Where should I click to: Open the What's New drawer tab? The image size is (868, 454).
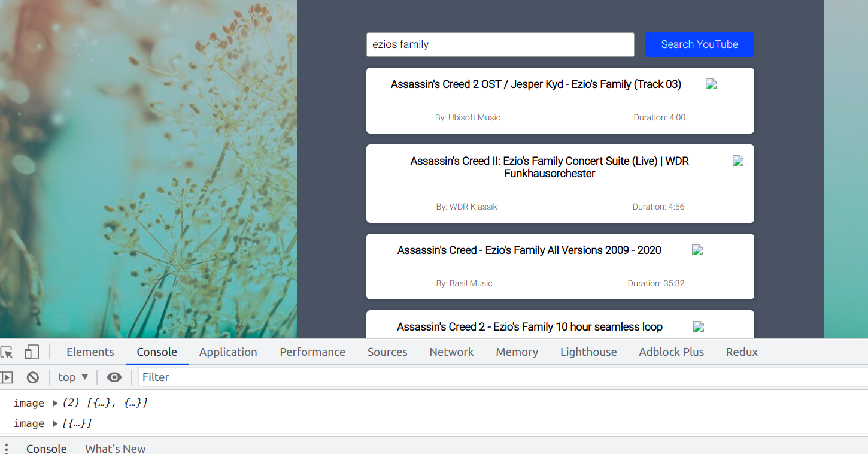(116, 449)
